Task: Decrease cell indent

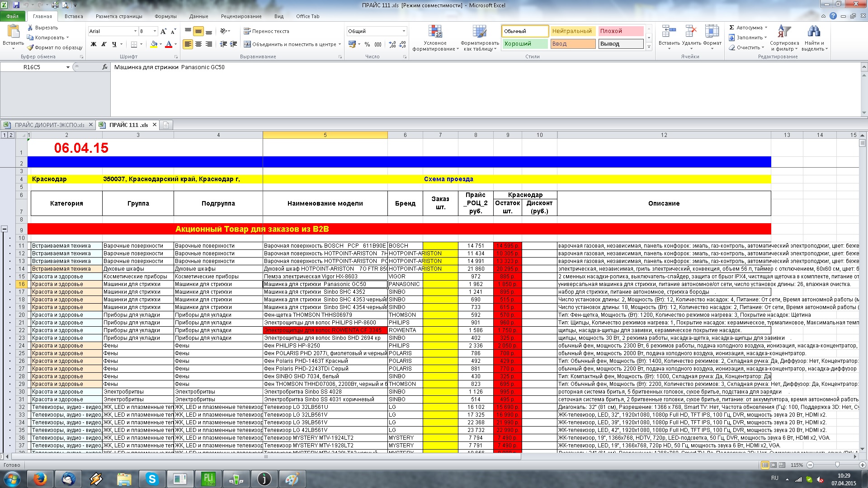Action: tap(223, 44)
